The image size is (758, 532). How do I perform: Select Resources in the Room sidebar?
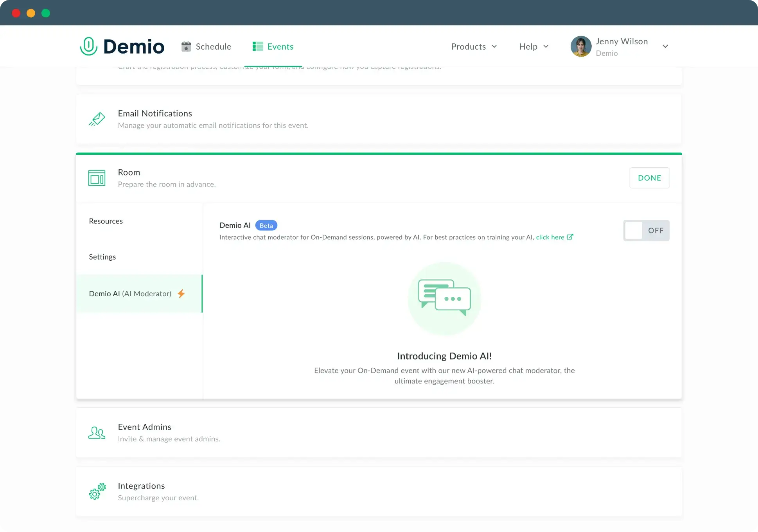[106, 221]
